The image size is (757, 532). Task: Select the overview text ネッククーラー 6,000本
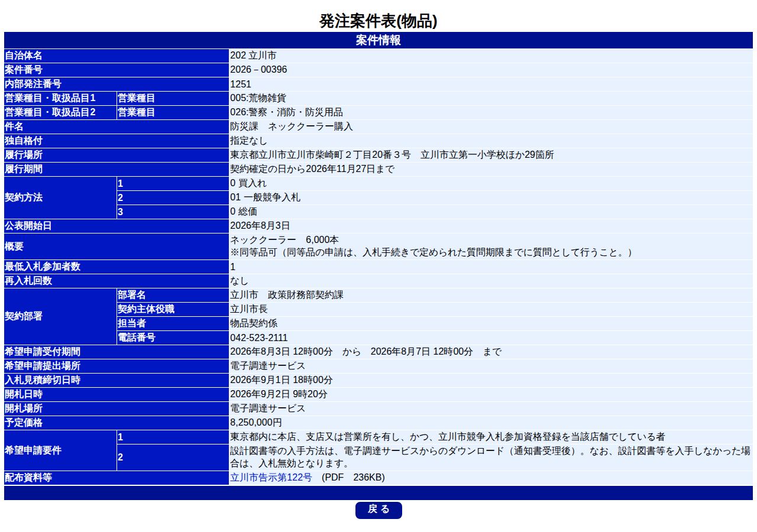[284, 240]
